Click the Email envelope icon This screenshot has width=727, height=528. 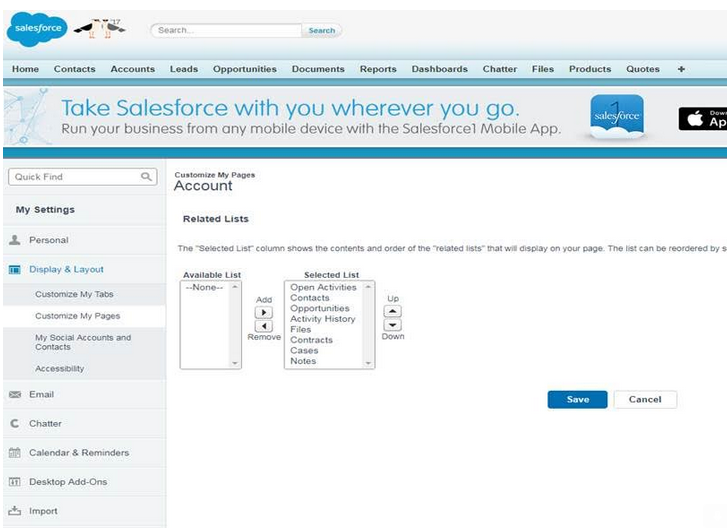pos(15,394)
